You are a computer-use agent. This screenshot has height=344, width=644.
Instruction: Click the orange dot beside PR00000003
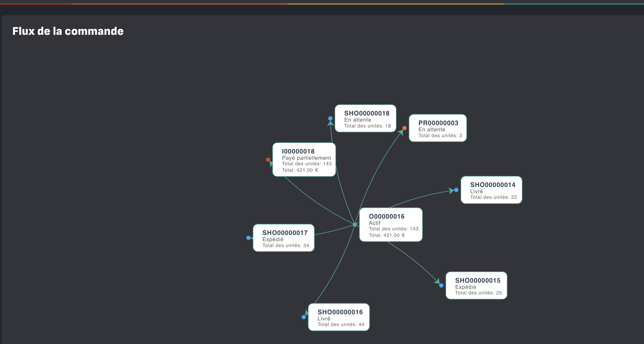point(404,128)
